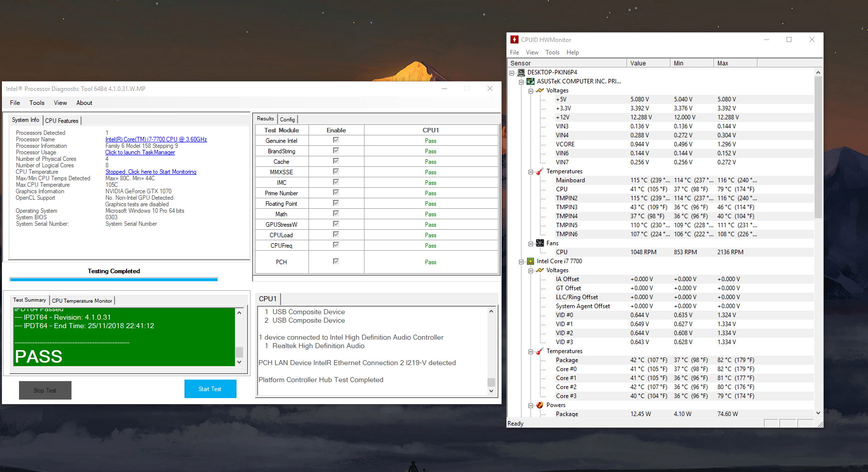Click the HWMonitor lightning app icon
Viewport: 868px width, 472px height.
tap(514, 39)
